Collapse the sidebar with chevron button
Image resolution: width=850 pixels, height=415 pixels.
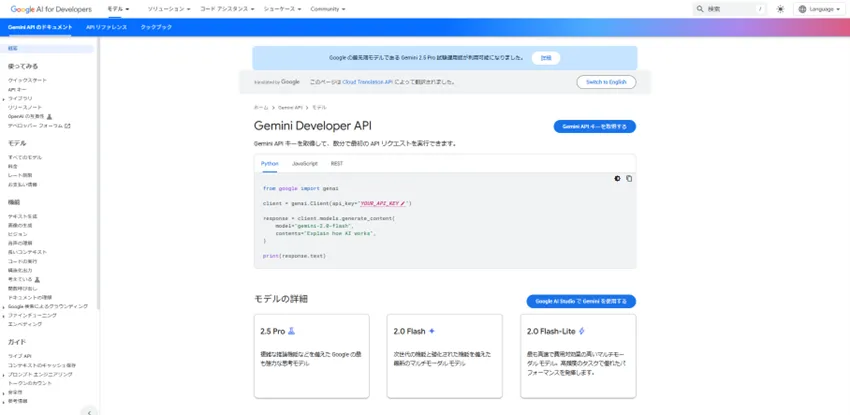point(89,411)
